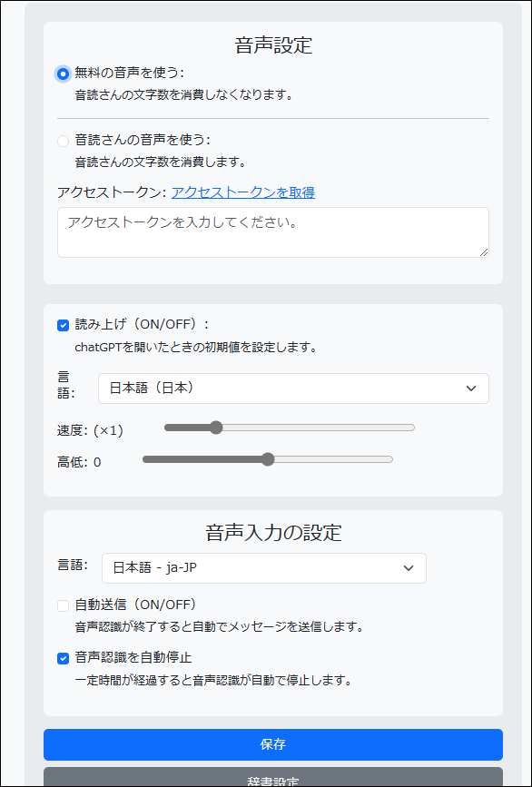This screenshot has width=532, height=787.
Task: Click chevron arrow of ja-JP dropdown
Action: click(x=409, y=568)
